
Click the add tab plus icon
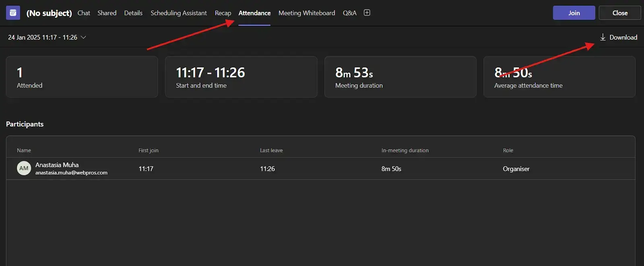[x=367, y=13]
